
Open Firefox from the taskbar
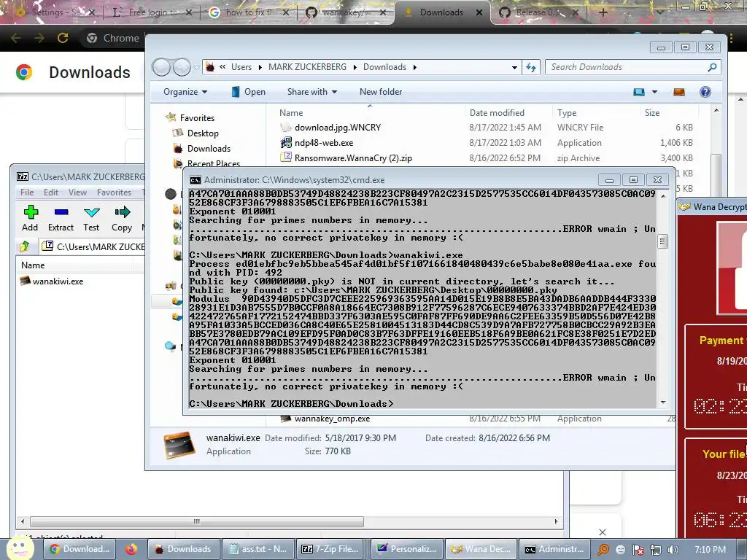[131, 549]
